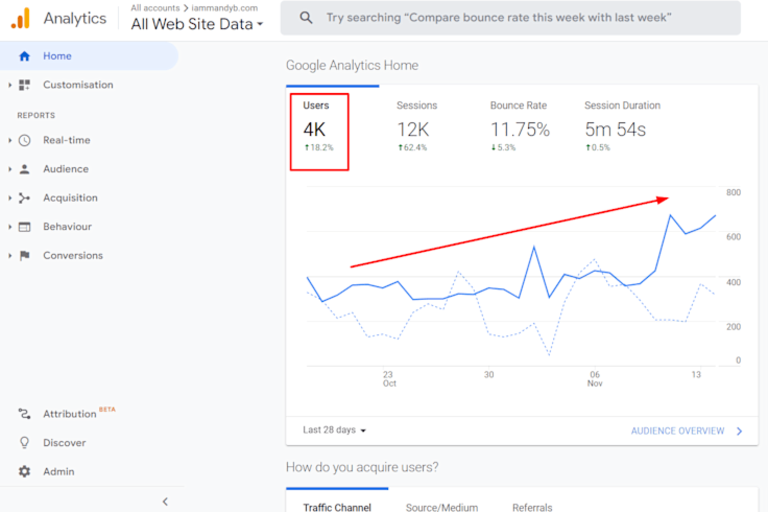Viewport: 768px width, 512px height.
Task: Click the arrow next to Audience Overview
Action: pos(740,431)
